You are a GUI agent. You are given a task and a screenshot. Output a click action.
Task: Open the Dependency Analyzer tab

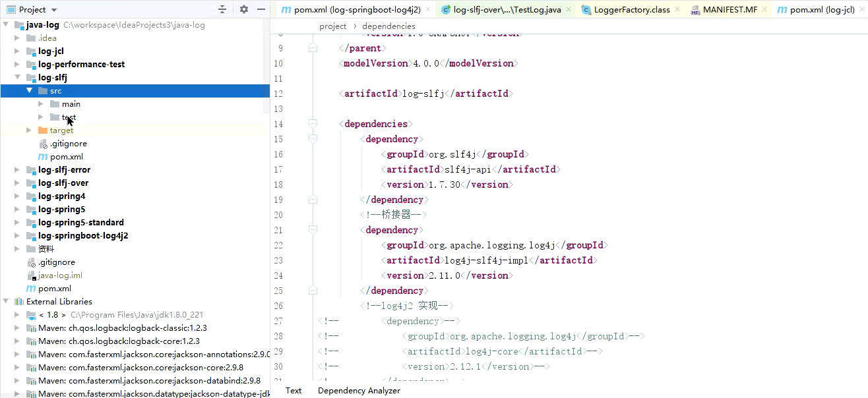click(359, 391)
